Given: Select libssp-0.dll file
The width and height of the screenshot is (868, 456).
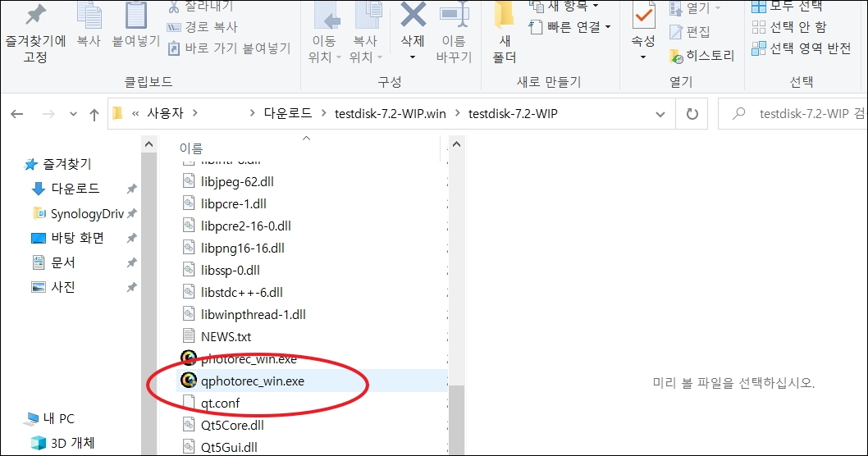Looking at the screenshot, I should coord(230,270).
